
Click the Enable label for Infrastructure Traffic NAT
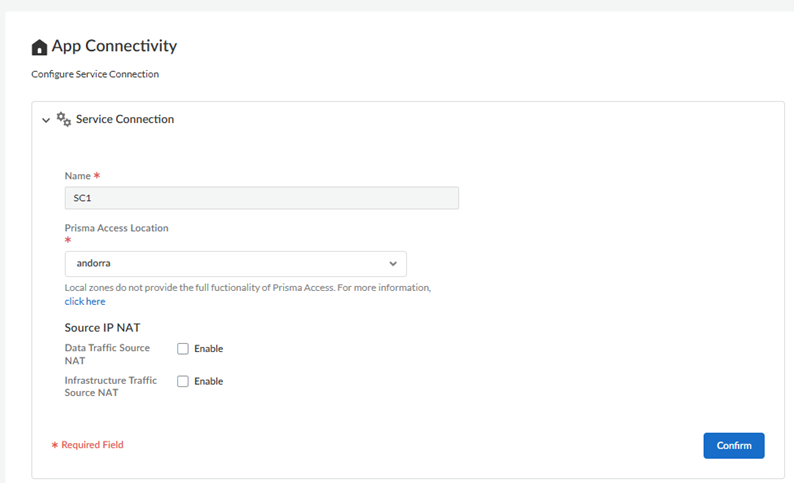click(x=208, y=381)
